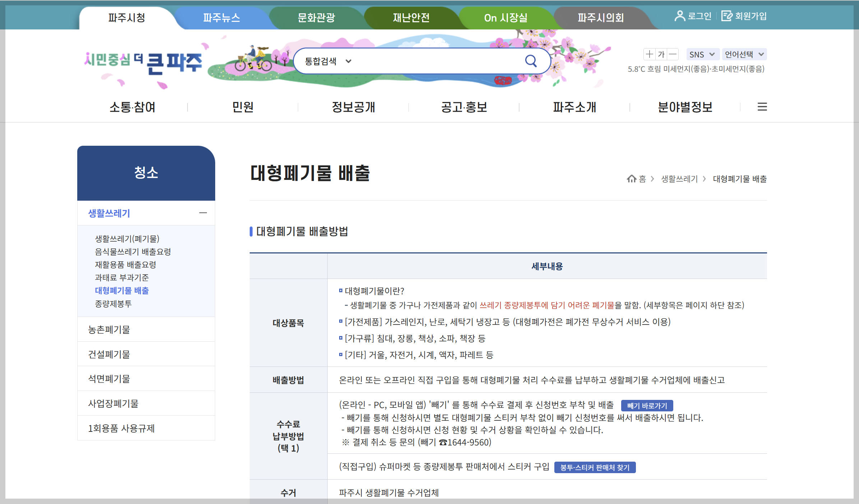Click the 회원가입 signup icon
This screenshot has height=504, width=859.
tap(727, 15)
